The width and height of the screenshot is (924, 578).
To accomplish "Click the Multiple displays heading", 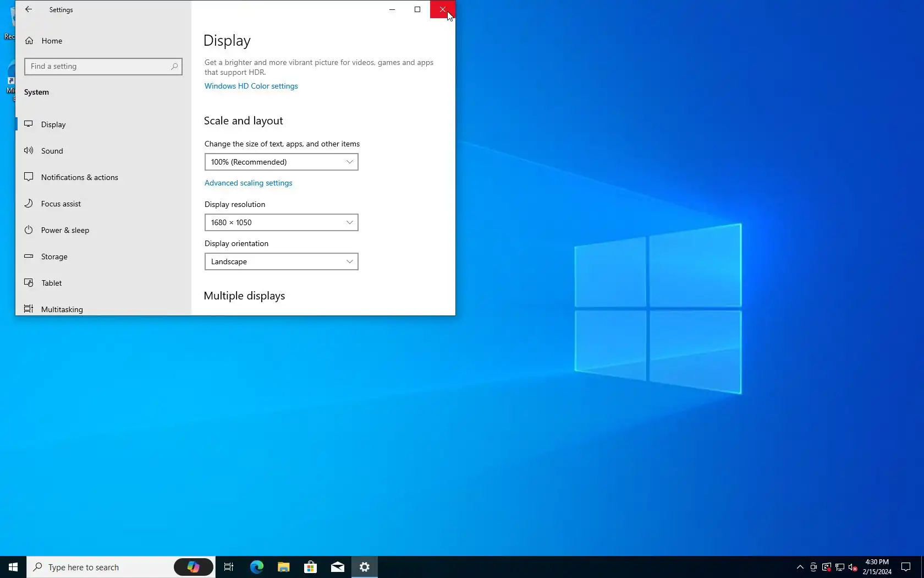I will [245, 296].
